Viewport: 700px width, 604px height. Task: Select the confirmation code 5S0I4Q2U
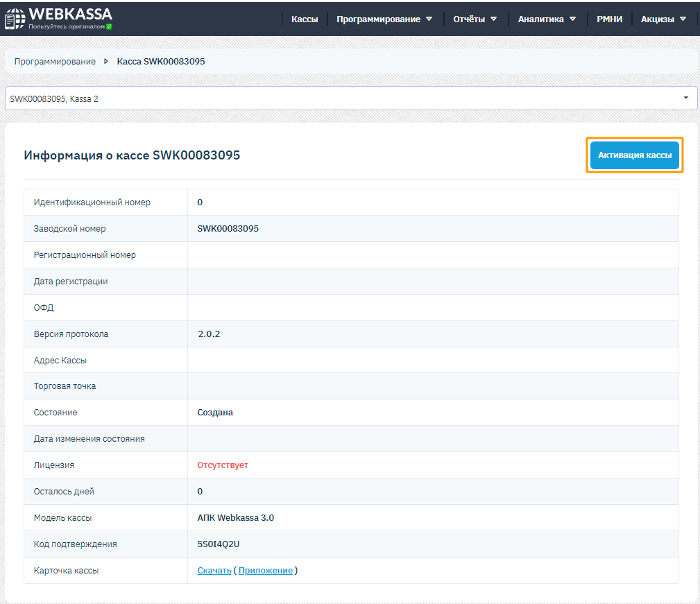219,544
